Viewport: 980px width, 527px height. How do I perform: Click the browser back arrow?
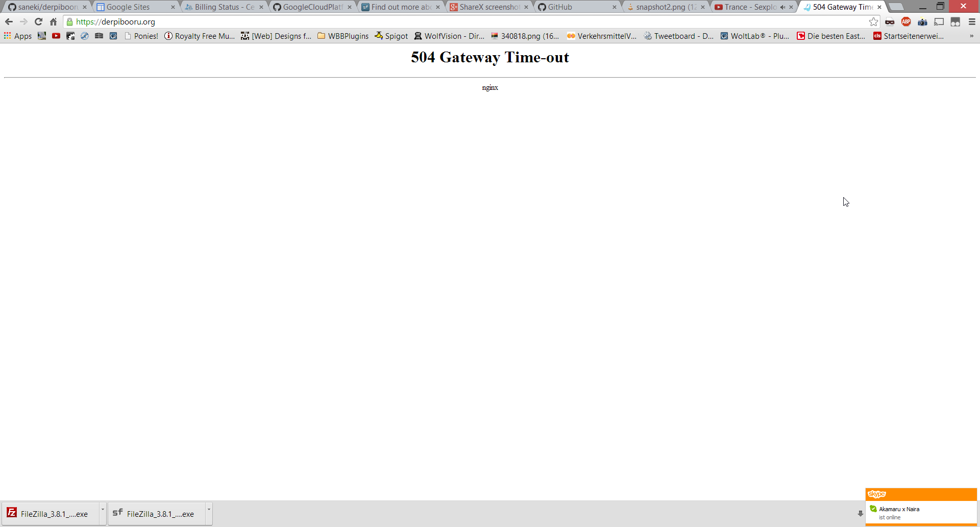(x=9, y=22)
